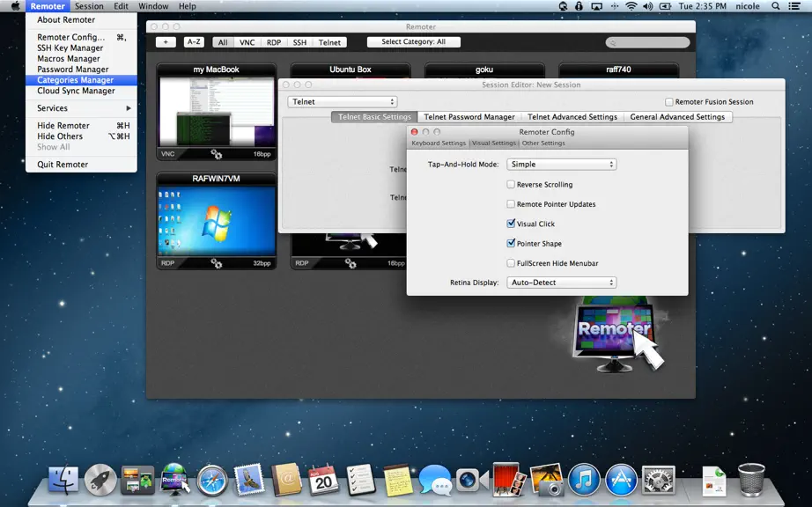Open yellow Notes icon in Dock
The image size is (812, 507).
(x=398, y=480)
